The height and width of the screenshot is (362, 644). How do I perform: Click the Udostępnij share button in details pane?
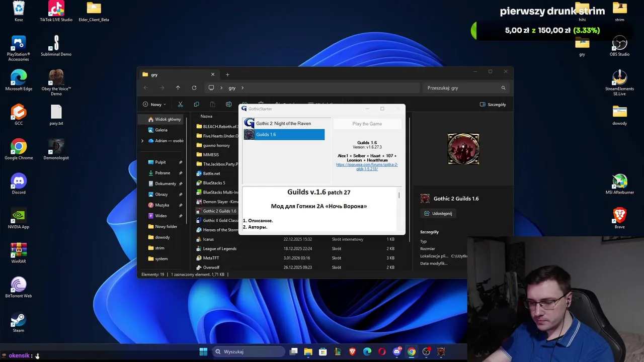click(x=438, y=213)
